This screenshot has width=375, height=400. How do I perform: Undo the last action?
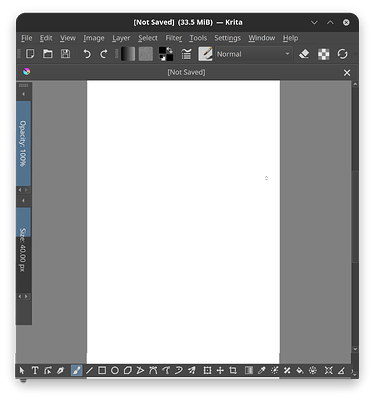pos(87,54)
